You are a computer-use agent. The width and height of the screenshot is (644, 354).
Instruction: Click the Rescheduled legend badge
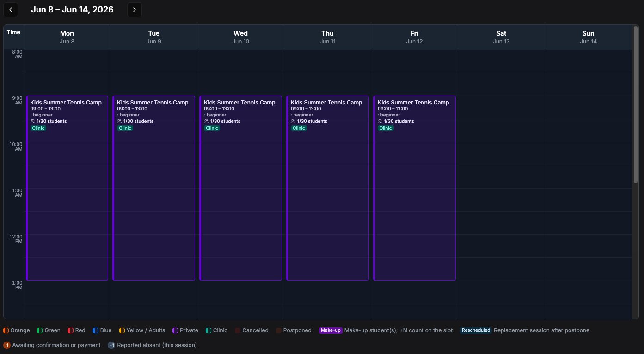tap(476, 330)
